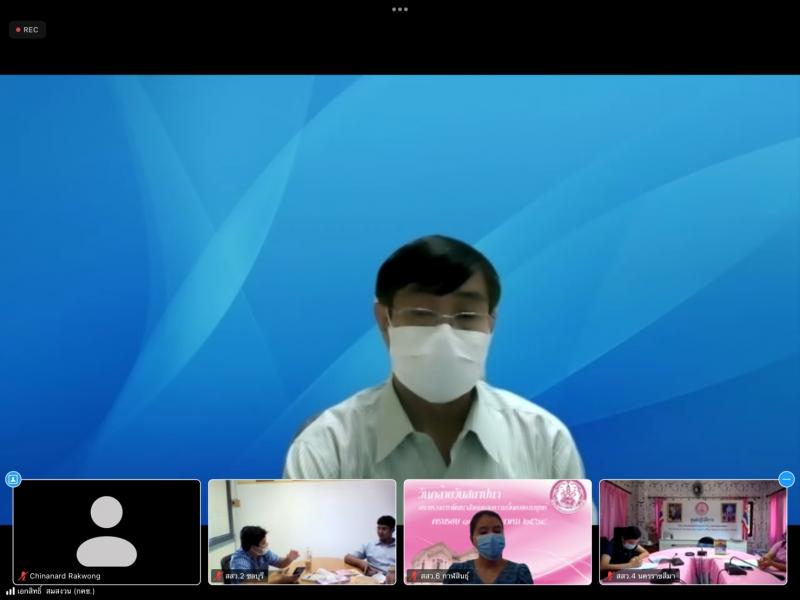The image size is (800, 600).
Task: Click the name label 'Chinanard Rakwong'
Action: pos(65,576)
